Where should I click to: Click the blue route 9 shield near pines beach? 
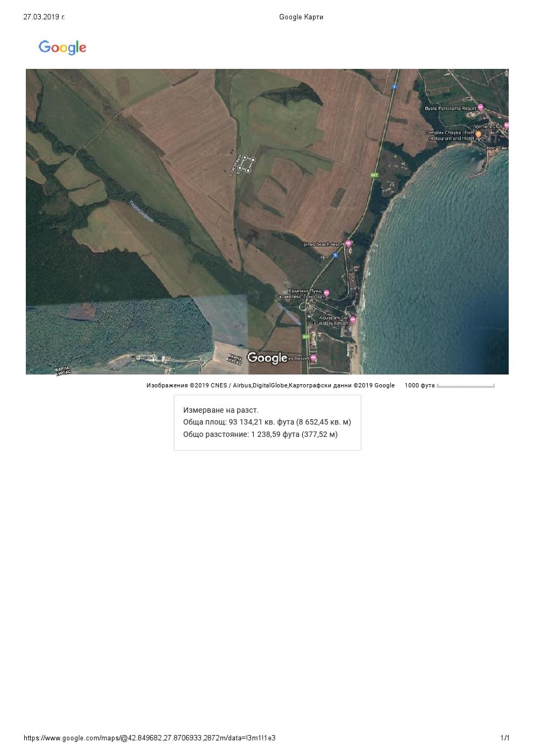(x=335, y=255)
